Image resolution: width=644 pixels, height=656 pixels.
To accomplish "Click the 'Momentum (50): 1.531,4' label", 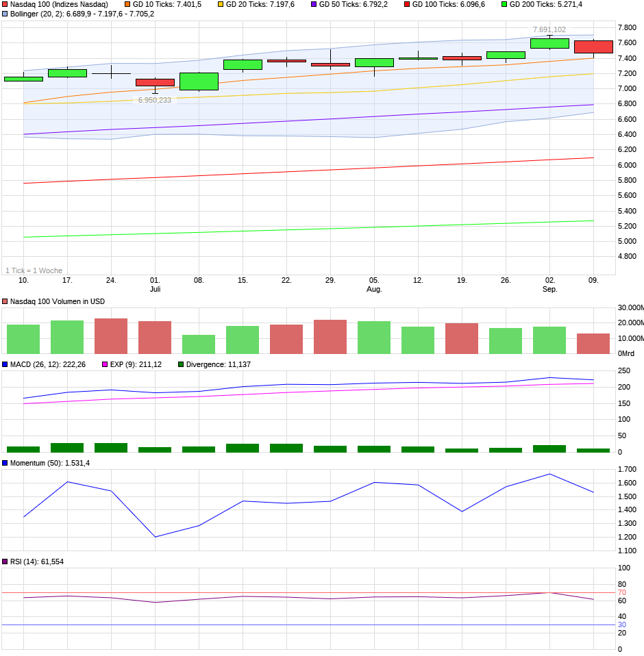I will point(50,463).
